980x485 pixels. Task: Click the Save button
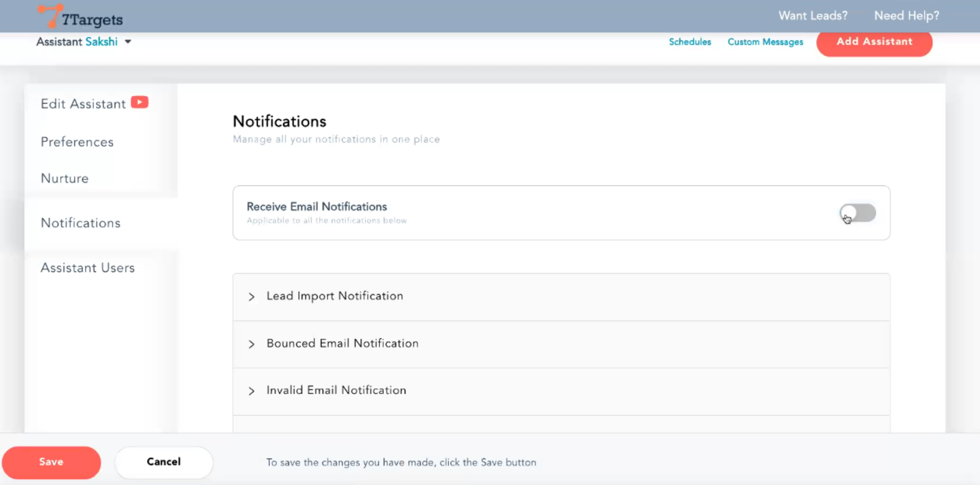(51, 462)
